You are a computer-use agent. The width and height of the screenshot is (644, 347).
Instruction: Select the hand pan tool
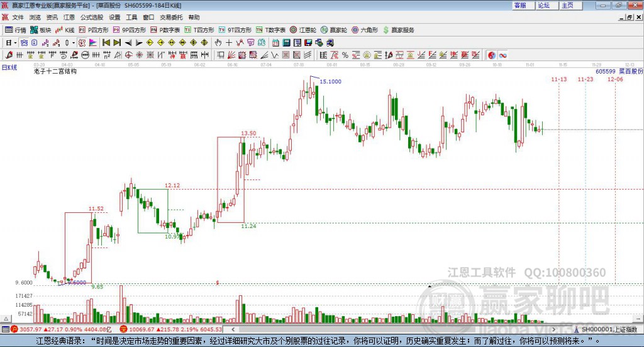[x=218, y=43]
